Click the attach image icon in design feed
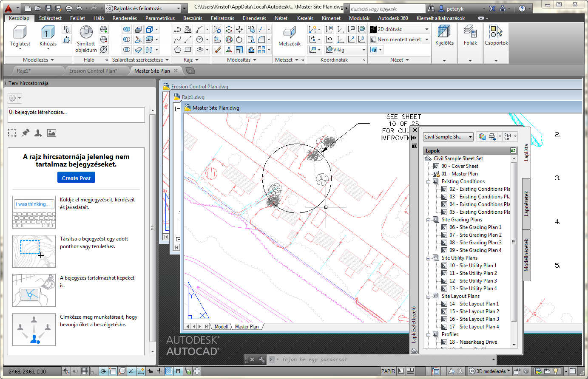Screen dimensions: 588x379 pyautogui.click(x=51, y=133)
